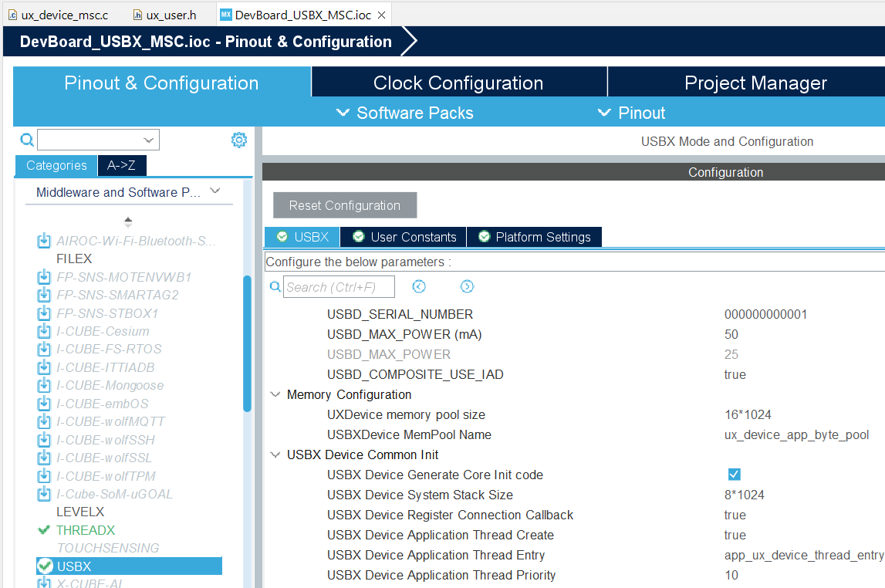The image size is (885, 588).
Task: Switch to the Categories view in the sidebar
Action: pos(56,165)
